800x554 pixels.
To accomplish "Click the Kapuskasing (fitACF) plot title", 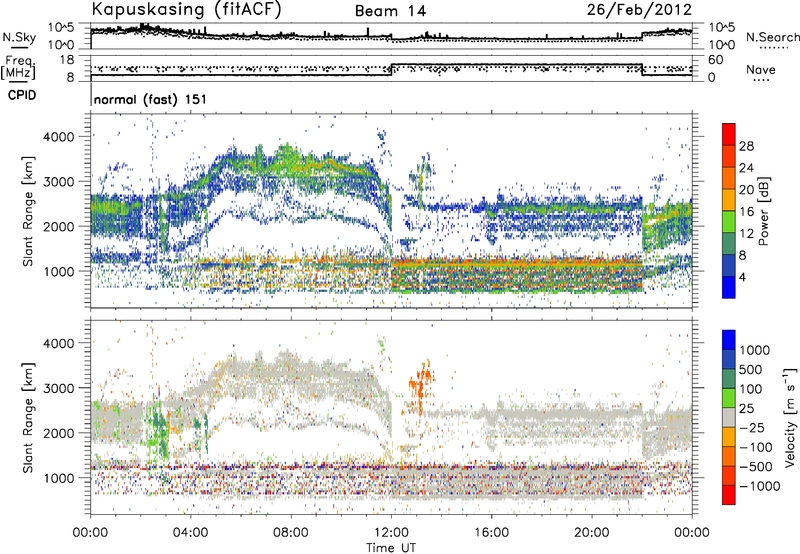I will point(187,9).
